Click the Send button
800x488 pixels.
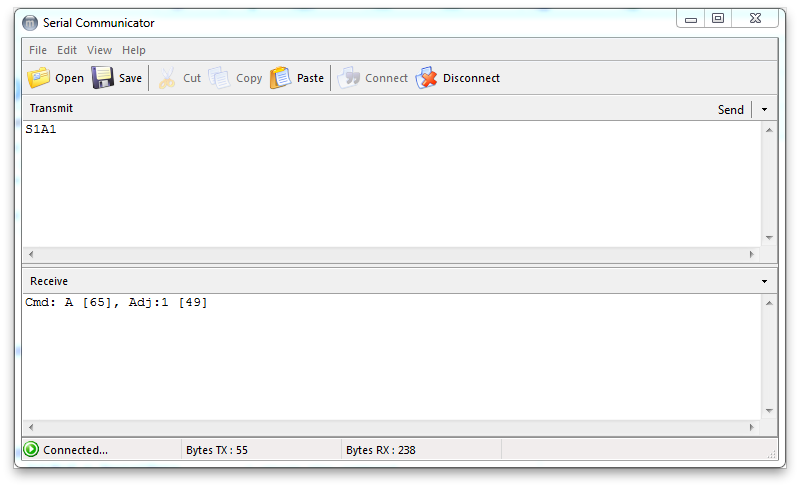(730, 109)
